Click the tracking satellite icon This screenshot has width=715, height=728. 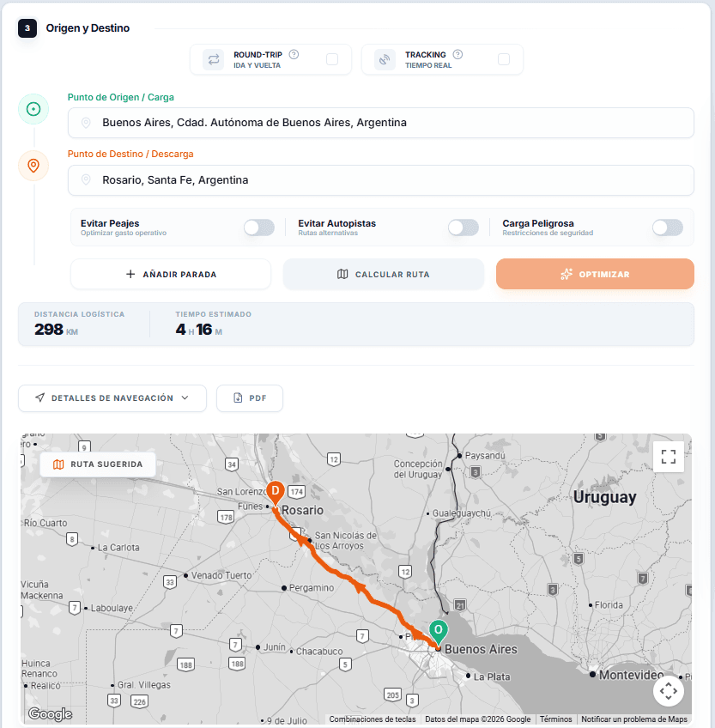(x=385, y=59)
